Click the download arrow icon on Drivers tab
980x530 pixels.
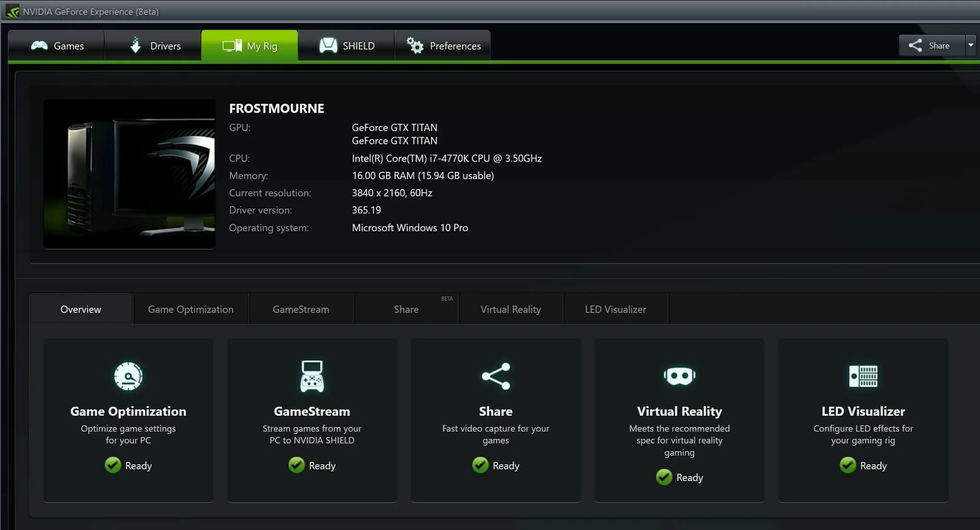pyautogui.click(x=135, y=45)
